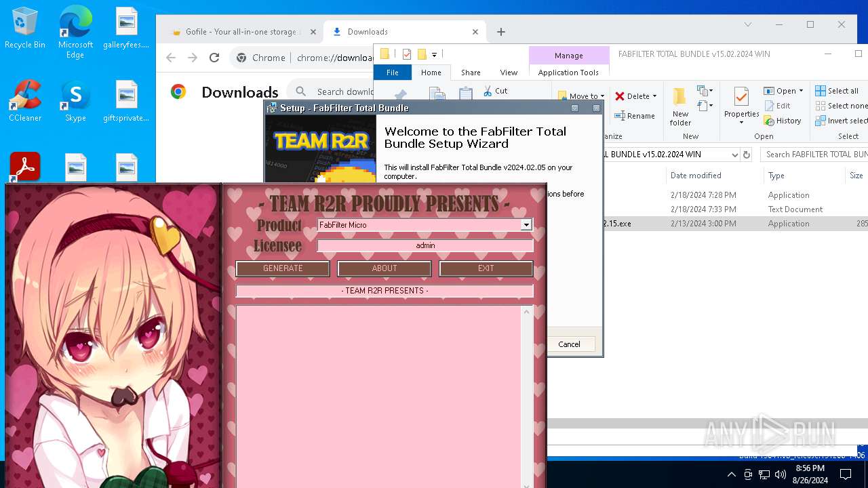Open the File tab in File Explorer
868x488 pixels.
(x=393, y=73)
